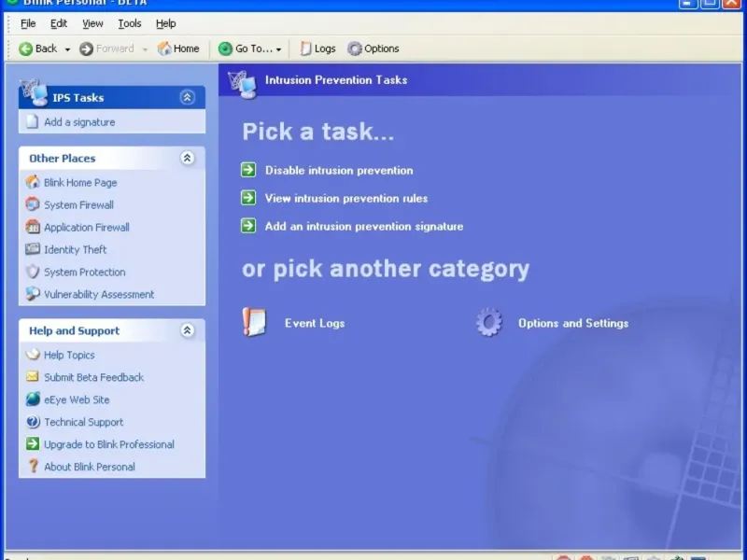Click the eEye Web Site text link
This screenshot has height=560, width=747.
[77, 400]
